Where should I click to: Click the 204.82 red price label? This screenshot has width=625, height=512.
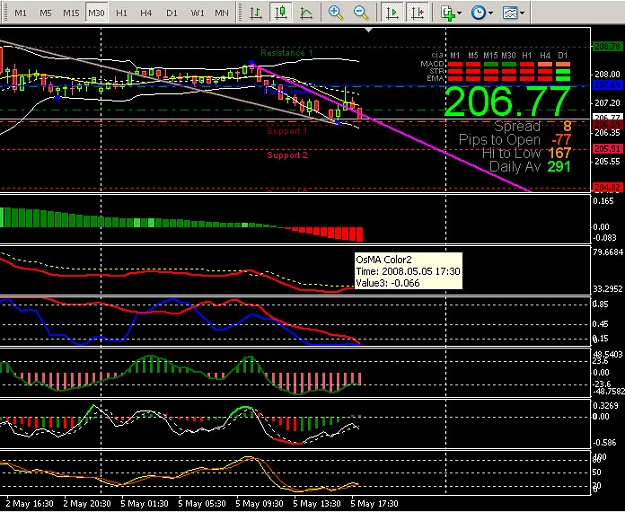(607, 187)
